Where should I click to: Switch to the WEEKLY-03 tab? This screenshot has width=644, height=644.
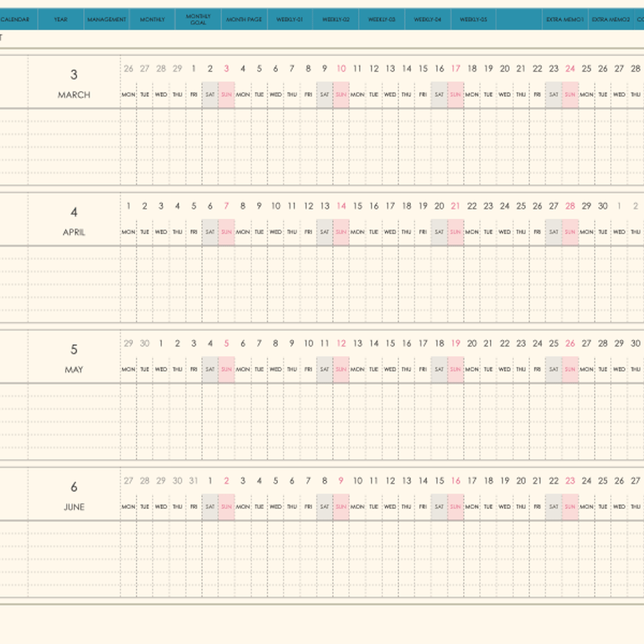(382, 20)
